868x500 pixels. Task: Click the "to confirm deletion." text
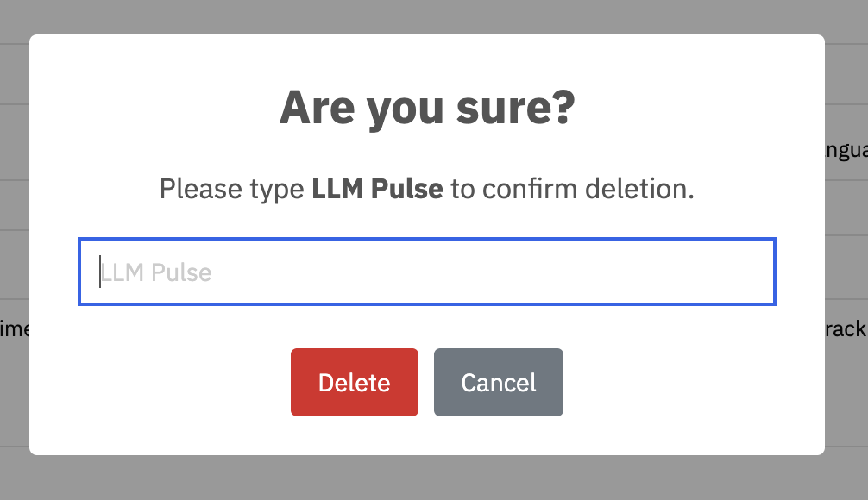[x=572, y=189]
